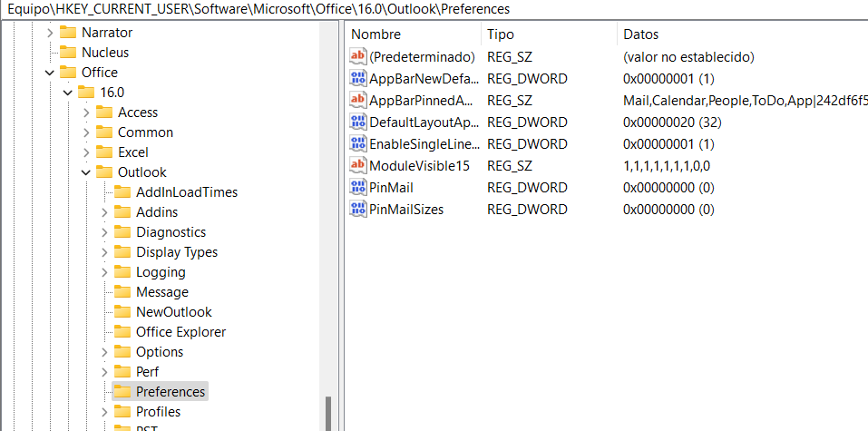
Task: Sort by the Nombre column header
Action: click(x=414, y=34)
